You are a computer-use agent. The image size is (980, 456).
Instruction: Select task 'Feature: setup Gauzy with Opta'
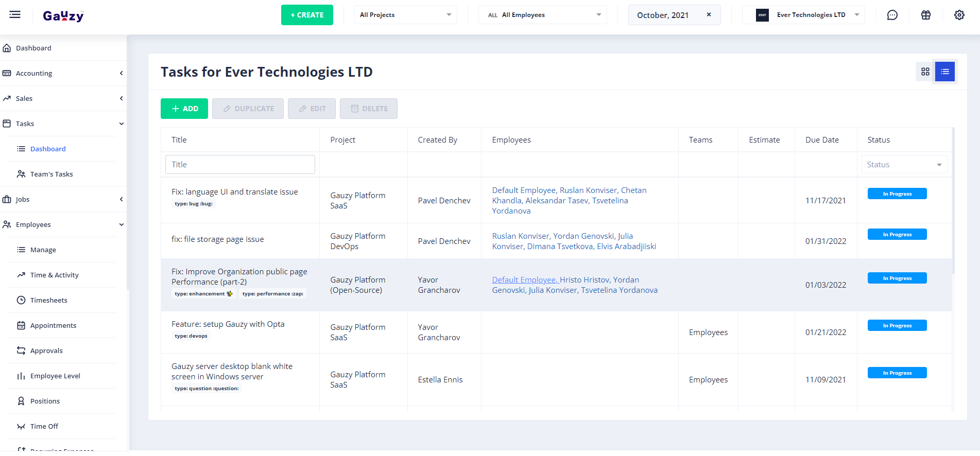click(228, 324)
